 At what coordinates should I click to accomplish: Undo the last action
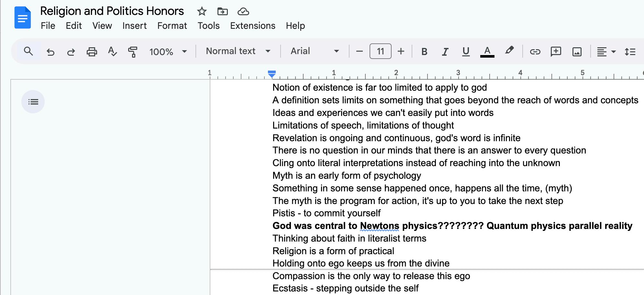(50, 51)
